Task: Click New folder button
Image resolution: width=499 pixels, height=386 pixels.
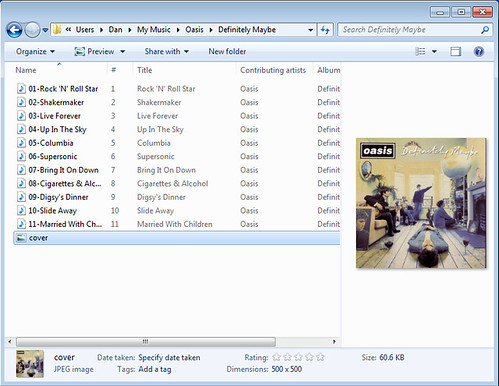Action: pos(227,51)
